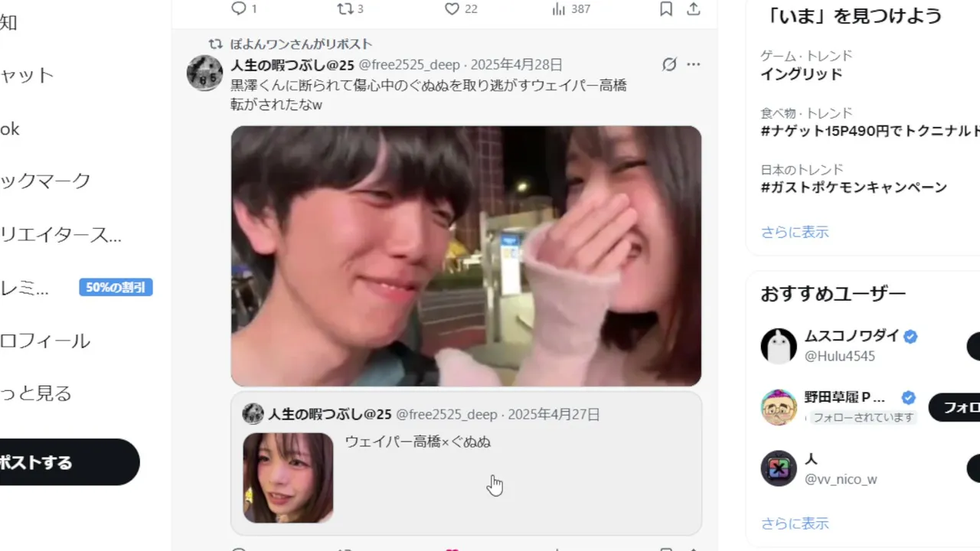Screen dimensions: 980x551
Task: Open the main post video thumbnail
Action: click(x=466, y=256)
